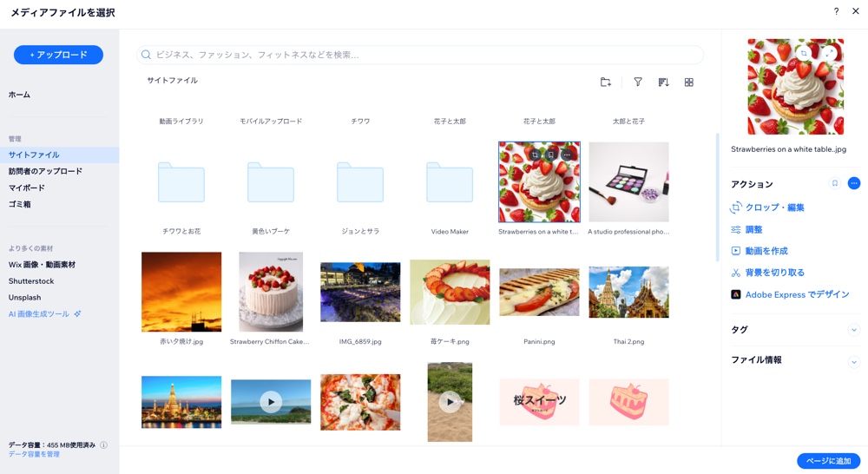Play the seaside landscape video thumbnail
The width and height of the screenshot is (868, 474).
click(x=271, y=402)
